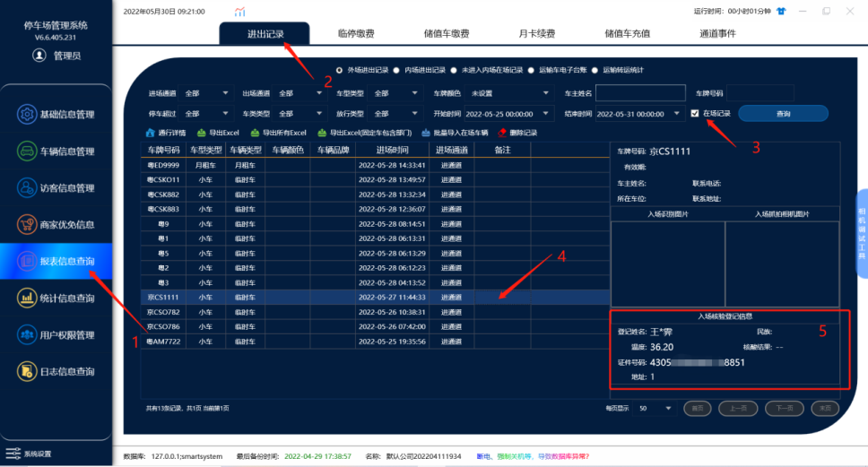Switch to the 月卡续费 tab

(536, 34)
